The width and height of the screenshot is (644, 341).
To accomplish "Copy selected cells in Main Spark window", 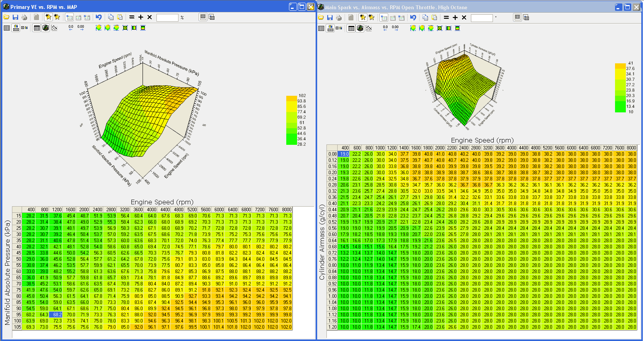I will (425, 17).
